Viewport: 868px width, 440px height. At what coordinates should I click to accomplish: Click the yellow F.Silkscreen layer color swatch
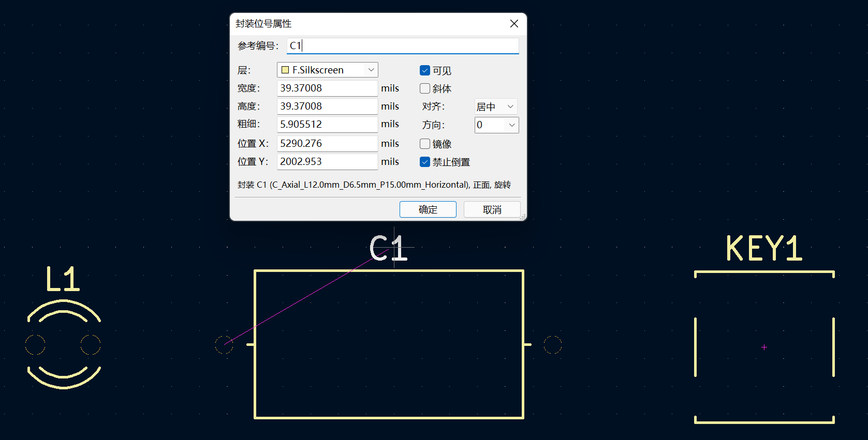pyautogui.click(x=285, y=70)
